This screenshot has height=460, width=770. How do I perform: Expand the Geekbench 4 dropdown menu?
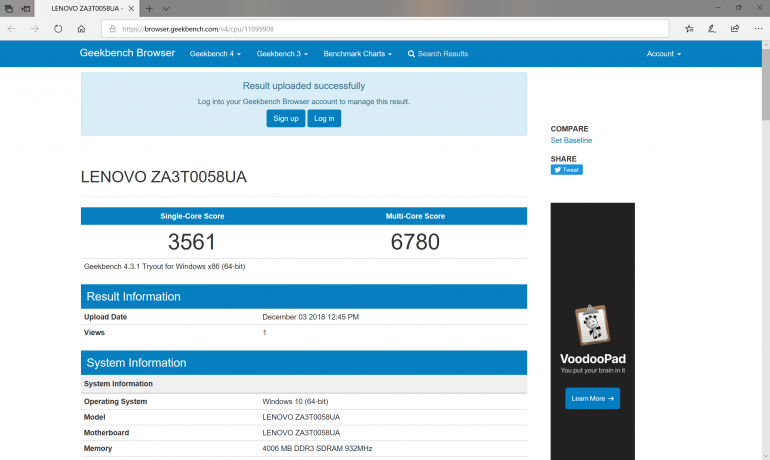click(x=215, y=54)
